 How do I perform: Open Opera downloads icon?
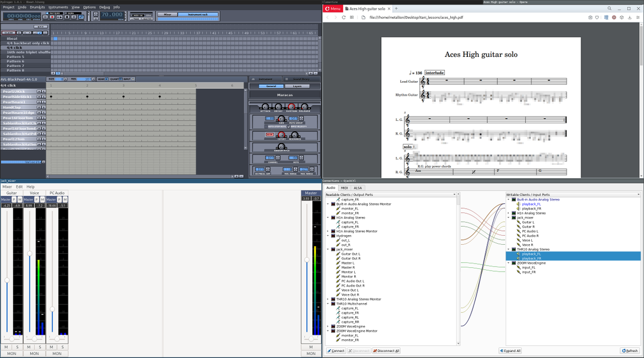tap(630, 17)
